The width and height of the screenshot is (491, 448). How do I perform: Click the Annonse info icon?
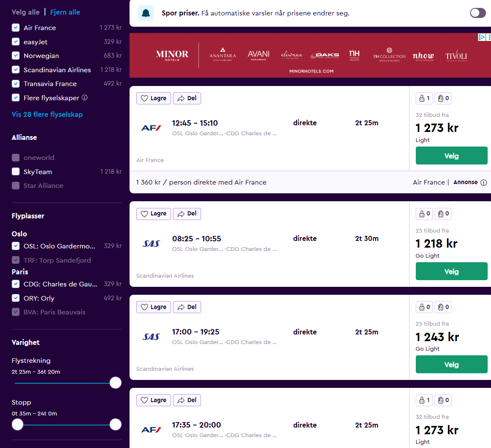tap(483, 182)
